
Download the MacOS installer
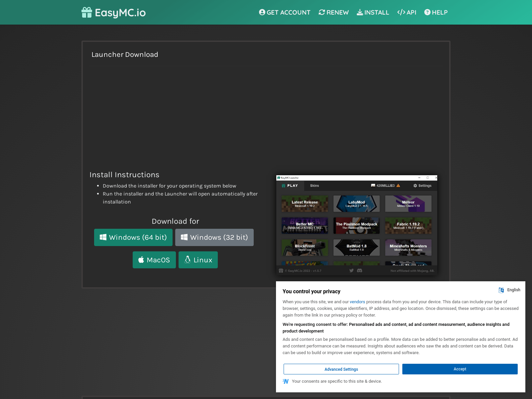click(154, 260)
